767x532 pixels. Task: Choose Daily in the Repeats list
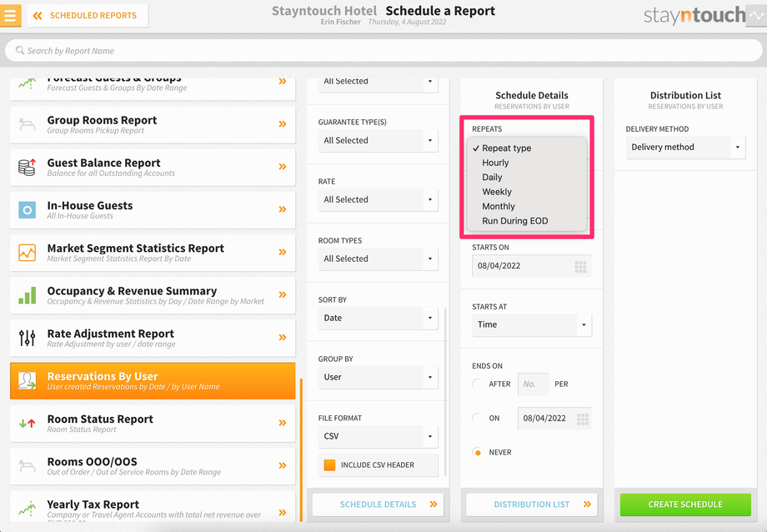pos(527,177)
